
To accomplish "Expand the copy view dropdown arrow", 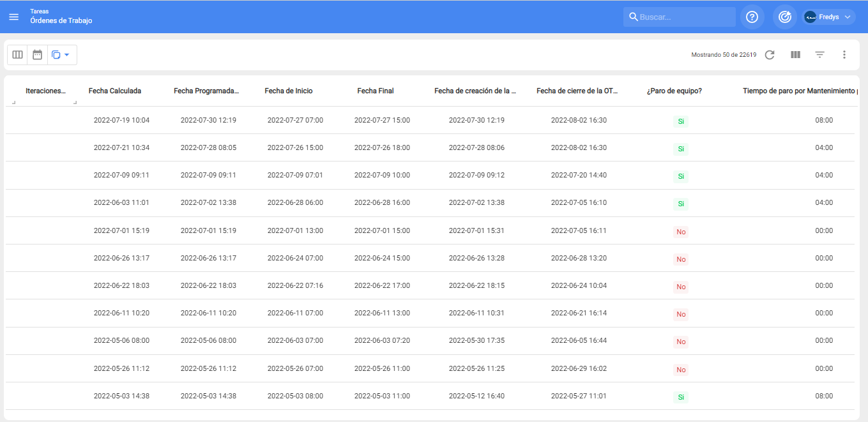I will [x=66, y=55].
